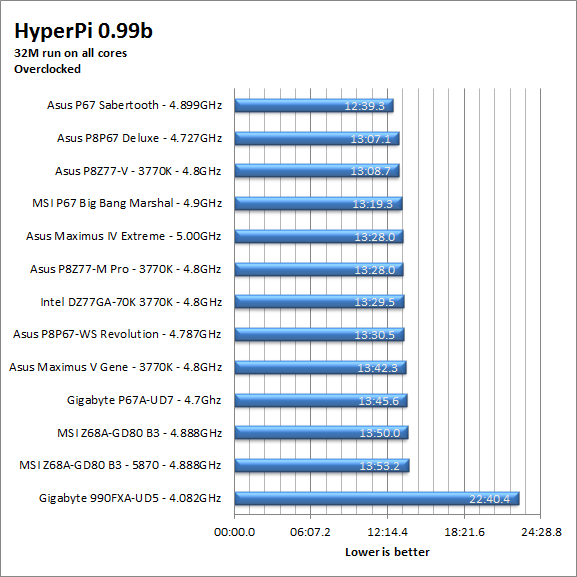
Task: Click the 06:07.2 axis label
Action: click(310, 532)
